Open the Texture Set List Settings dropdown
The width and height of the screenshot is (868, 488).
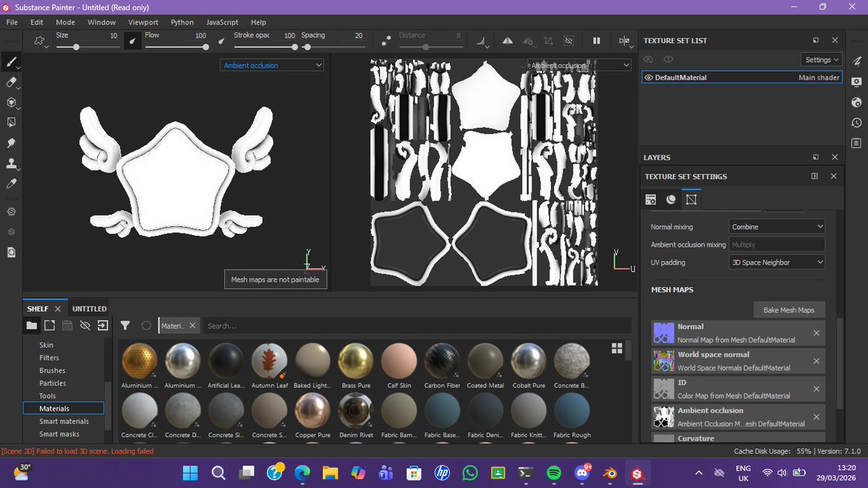click(x=822, y=59)
